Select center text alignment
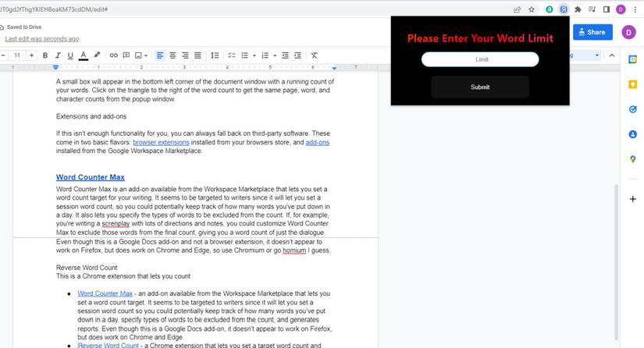This screenshot has height=348, width=644. [173, 55]
